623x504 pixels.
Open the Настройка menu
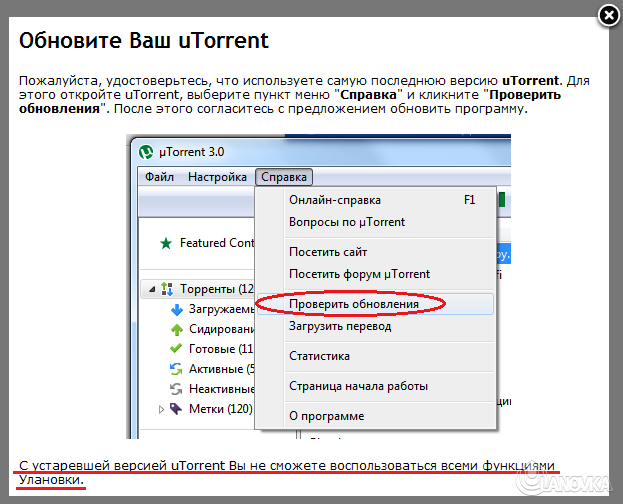pyautogui.click(x=217, y=177)
